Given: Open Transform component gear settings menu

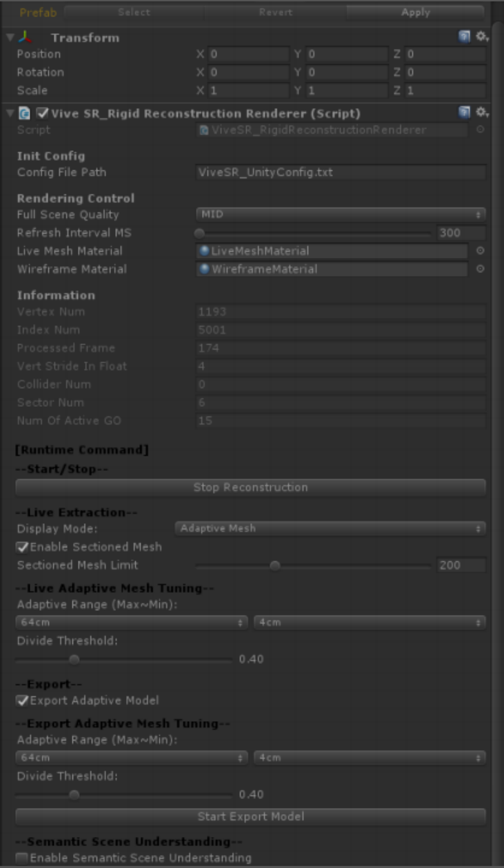Looking at the screenshot, I should [x=482, y=37].
